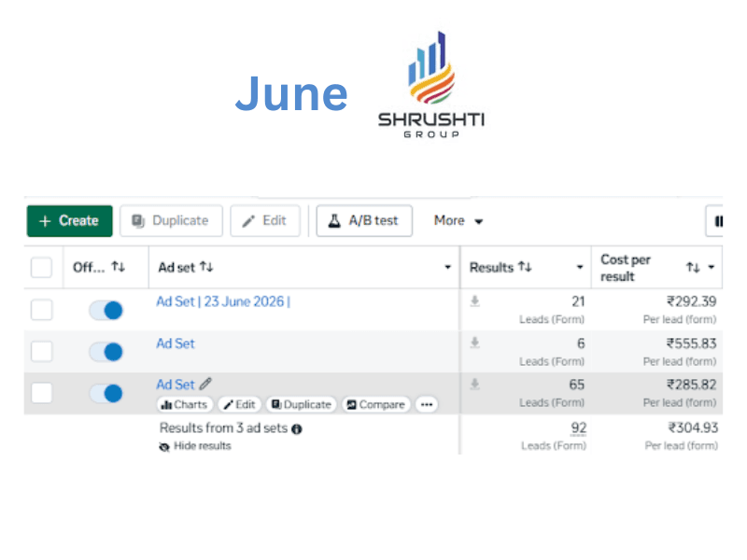The image size is (747, 560).
Task: Tick the select-all checkbox in table header
Action: click(41, 268)
